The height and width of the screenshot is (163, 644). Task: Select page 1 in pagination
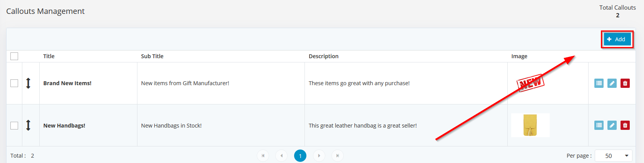point(300,156)
